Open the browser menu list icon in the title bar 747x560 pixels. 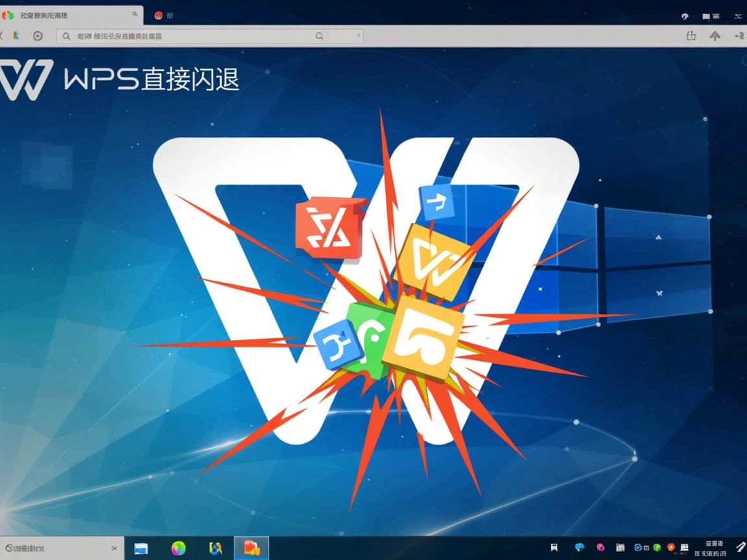click(717, 16)
